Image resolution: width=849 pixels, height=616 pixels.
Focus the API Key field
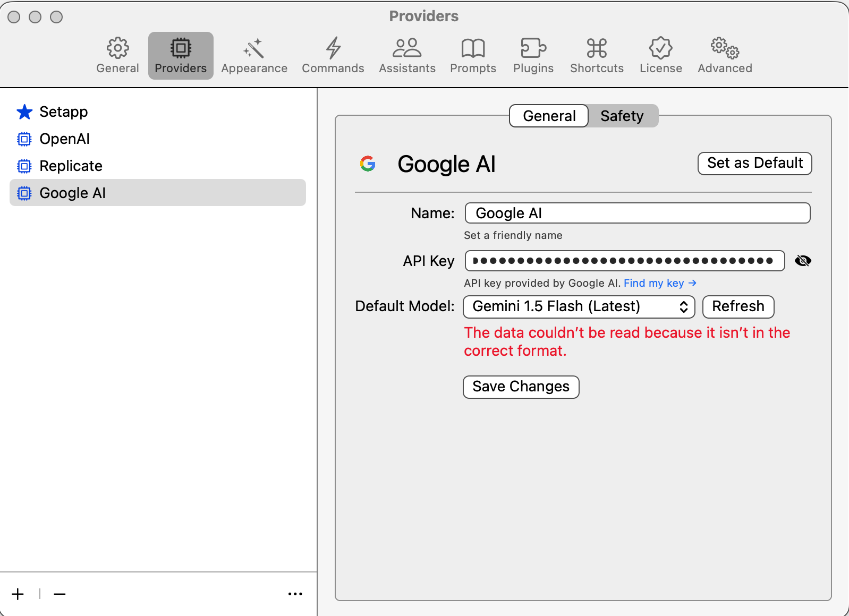pyautogui.click(x=625, y=261)
